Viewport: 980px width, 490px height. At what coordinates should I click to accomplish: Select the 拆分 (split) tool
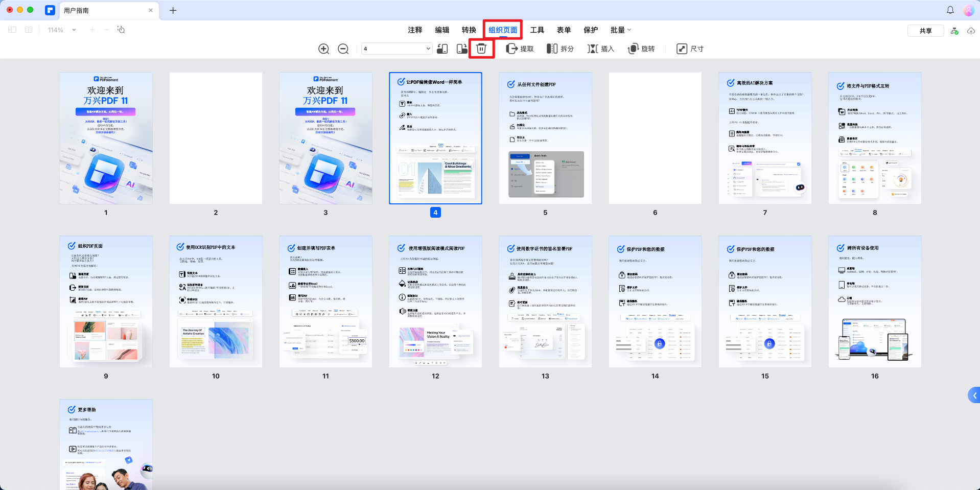561,49
